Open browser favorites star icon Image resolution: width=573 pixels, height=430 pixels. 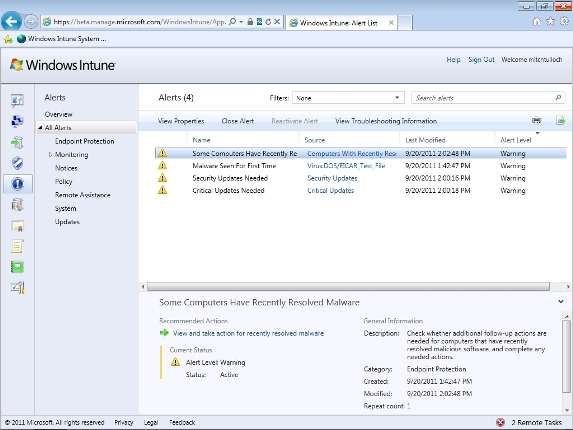[550, 22]
